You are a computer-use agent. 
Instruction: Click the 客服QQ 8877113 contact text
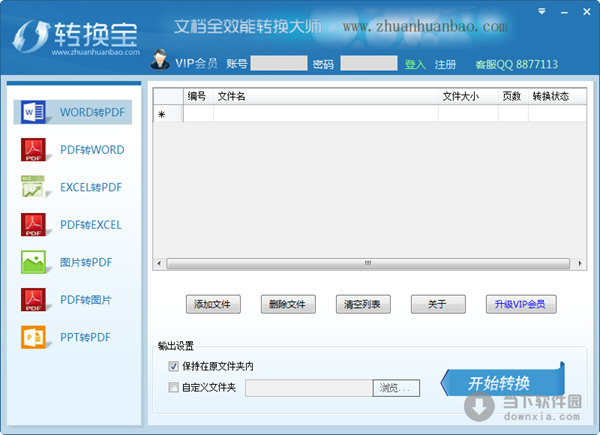[517, 64]
